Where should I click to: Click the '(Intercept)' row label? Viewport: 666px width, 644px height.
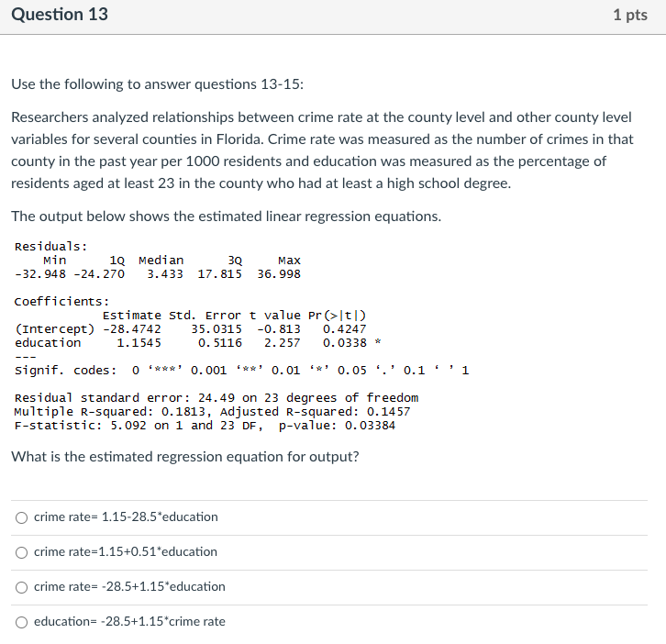coord(55,329)
